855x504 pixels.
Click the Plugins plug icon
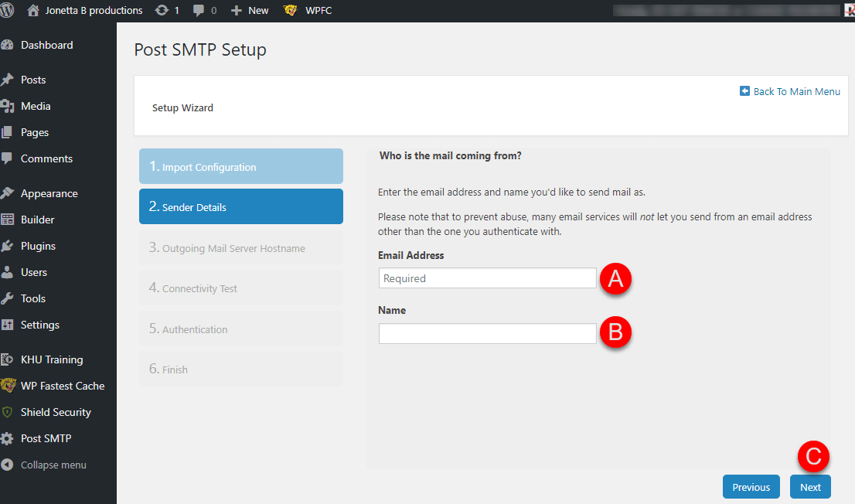tap(7, 246)
